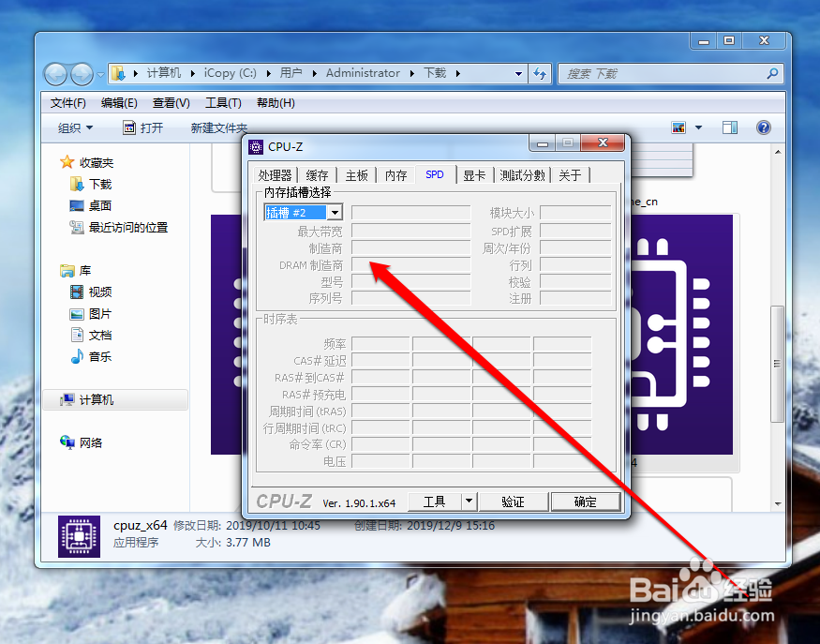Open the 工具 button dropdown arrow
820x644 pixels.
pyautogui.click(x=470, y=502)
